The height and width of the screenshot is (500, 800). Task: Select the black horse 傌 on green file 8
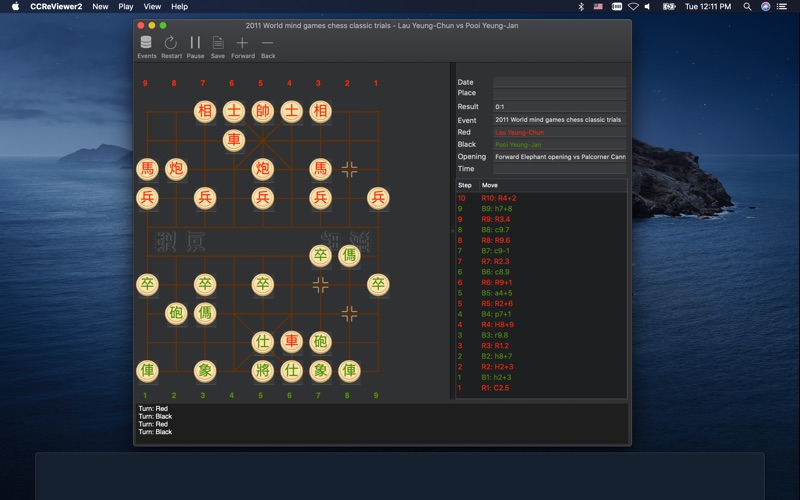click(349, 255)
